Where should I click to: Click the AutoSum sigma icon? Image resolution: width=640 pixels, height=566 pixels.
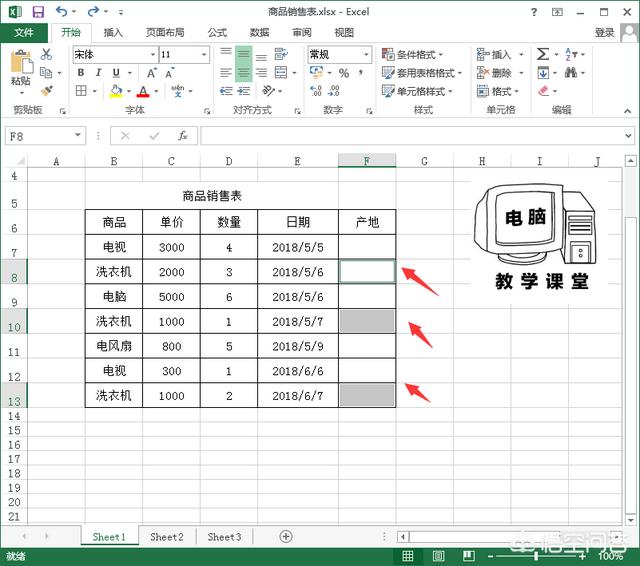(543, 54)
